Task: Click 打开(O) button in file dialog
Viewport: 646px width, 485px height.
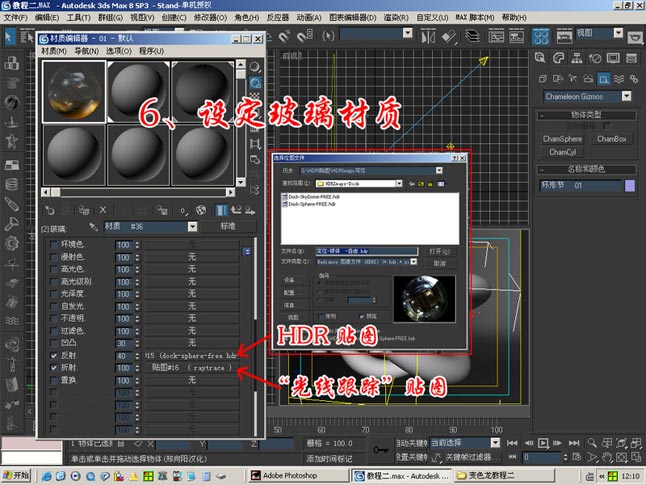Action: pos(439,251)
